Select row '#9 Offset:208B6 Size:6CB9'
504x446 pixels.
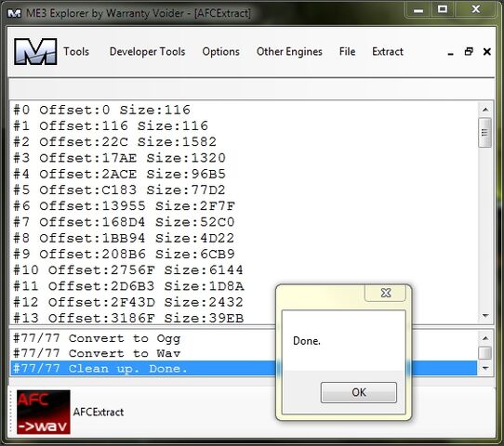coord(245,255)
